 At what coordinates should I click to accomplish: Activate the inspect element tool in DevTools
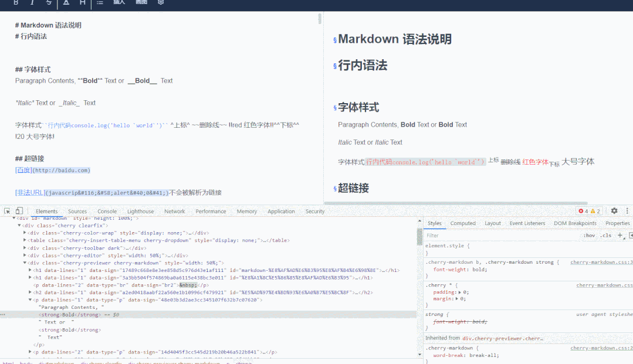pyautogui.click(x=8, y=211)
